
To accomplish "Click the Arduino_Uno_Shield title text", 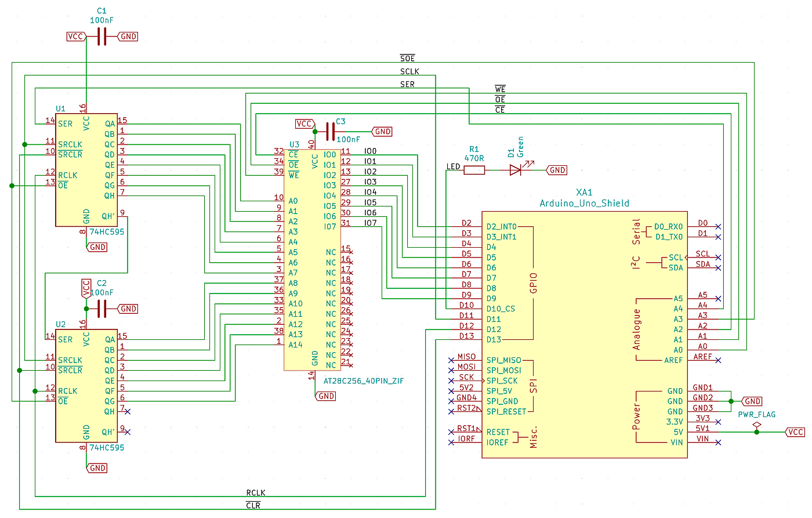I will click(x=585, y=203).
